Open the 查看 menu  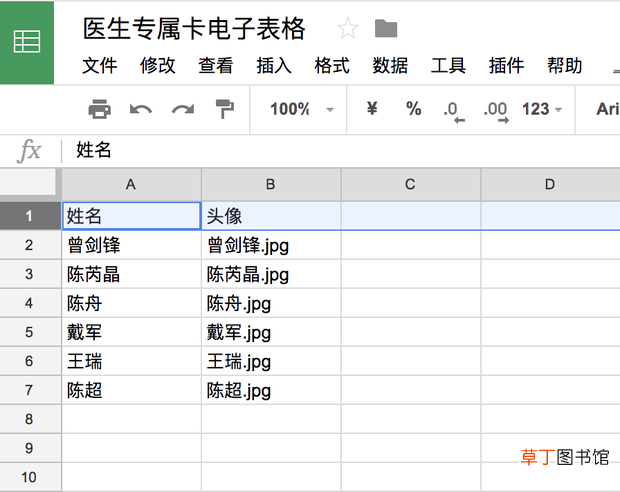pyautogui.click(x=215, y=66)
